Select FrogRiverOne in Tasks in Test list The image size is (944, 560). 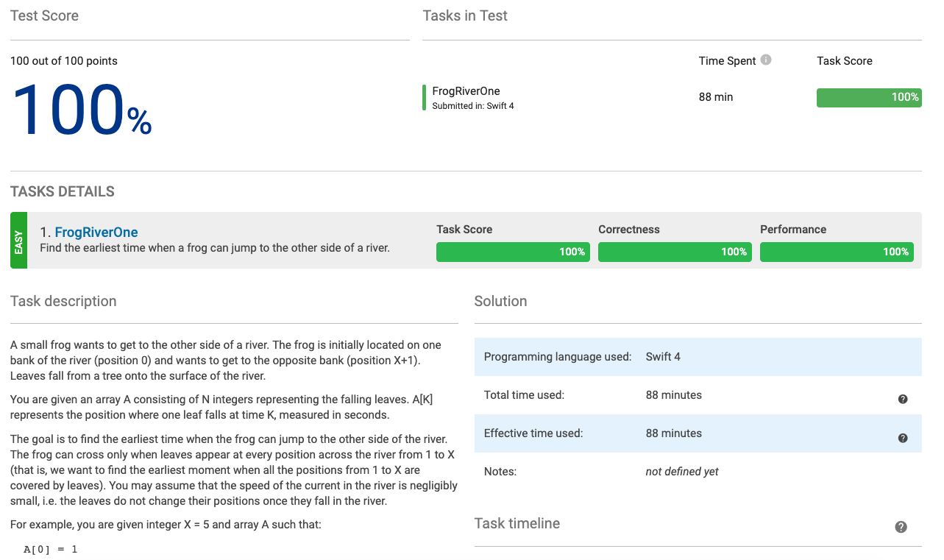466,91
